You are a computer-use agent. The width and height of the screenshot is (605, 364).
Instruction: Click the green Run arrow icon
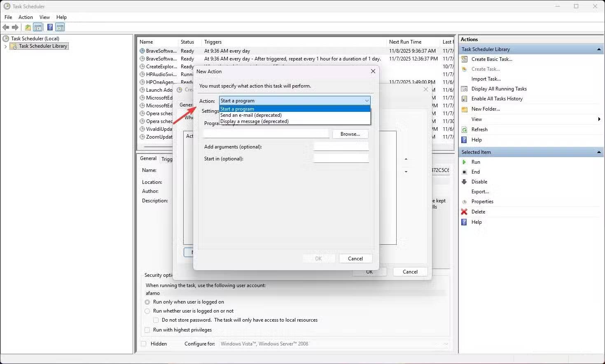[465, 162]
